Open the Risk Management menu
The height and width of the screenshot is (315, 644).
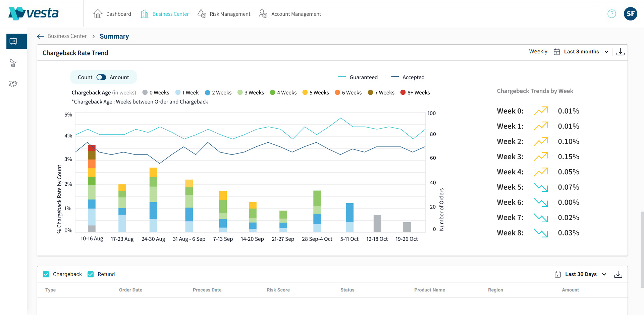224,14
